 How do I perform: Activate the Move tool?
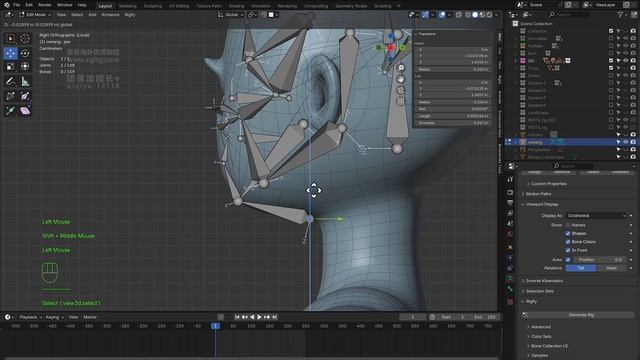click(x=11, y=53)
